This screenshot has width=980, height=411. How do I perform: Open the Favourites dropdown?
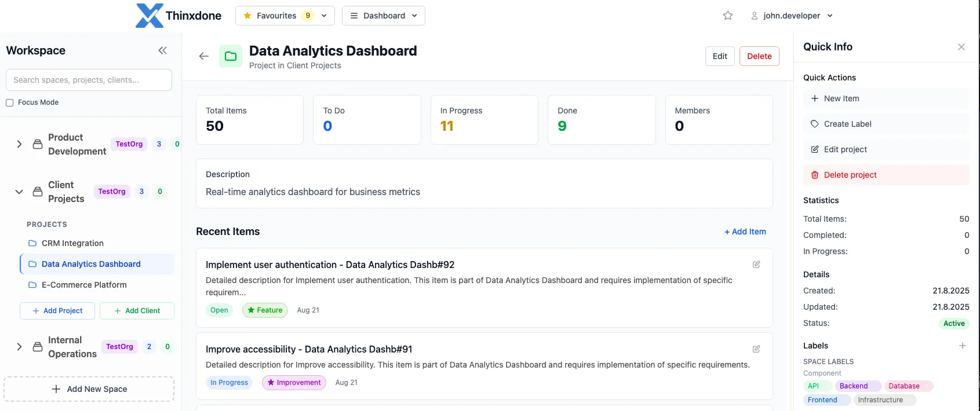tap(285, 16)
